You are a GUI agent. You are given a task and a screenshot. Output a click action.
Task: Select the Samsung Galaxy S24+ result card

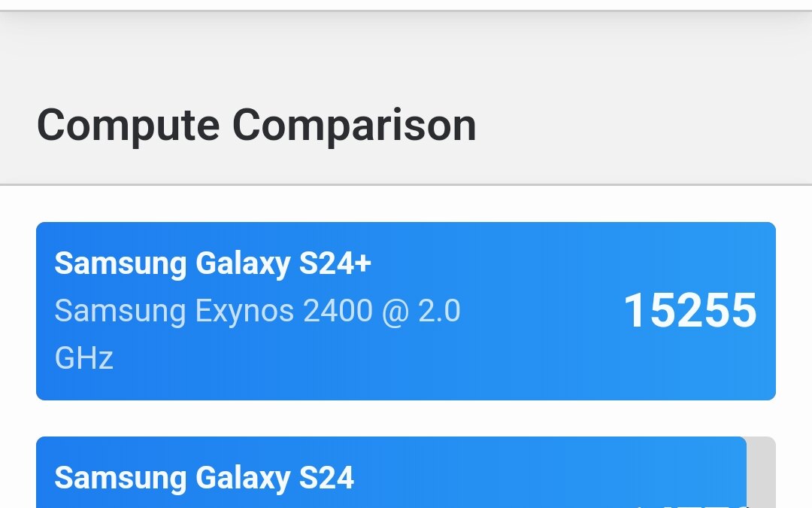[x=406, y=309]
